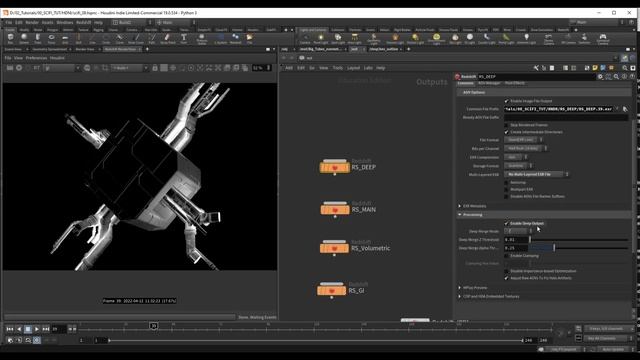Jump to last frame in playbar
640x360 pixels.
point(46,329)
